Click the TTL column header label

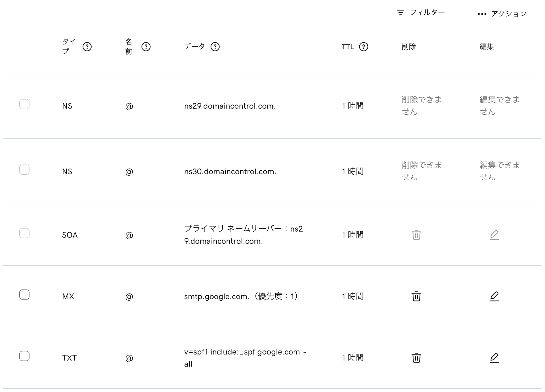pos(347,47)
